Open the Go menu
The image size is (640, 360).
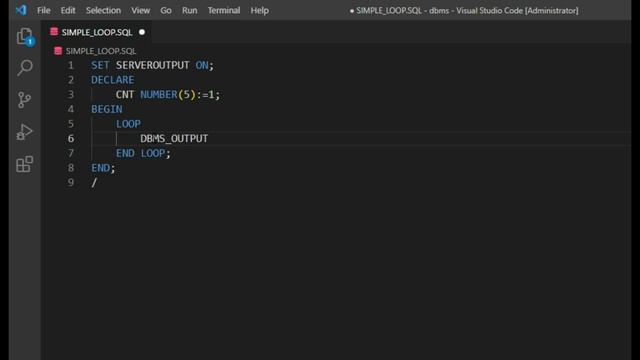(x=166, y=10)
